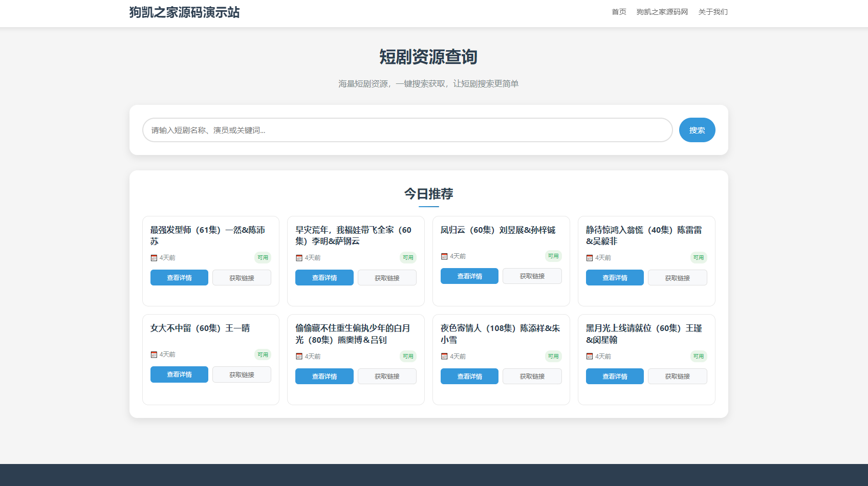Screen dimensions: 868x486
Task: Open the 关于我们 navigation link
Action: click(x=712, y=12)
